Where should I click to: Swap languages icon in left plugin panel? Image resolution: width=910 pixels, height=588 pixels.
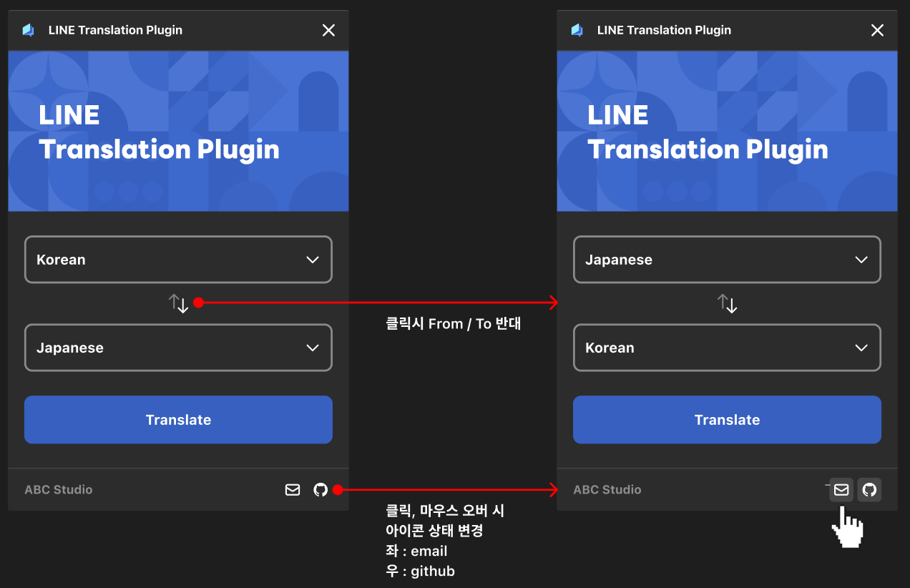click(179, 303)
